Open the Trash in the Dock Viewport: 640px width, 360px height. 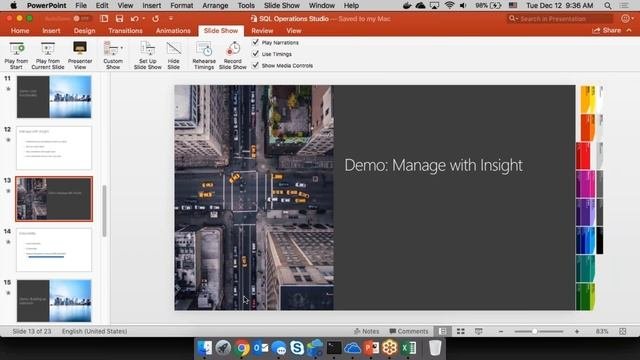(435, 348)
